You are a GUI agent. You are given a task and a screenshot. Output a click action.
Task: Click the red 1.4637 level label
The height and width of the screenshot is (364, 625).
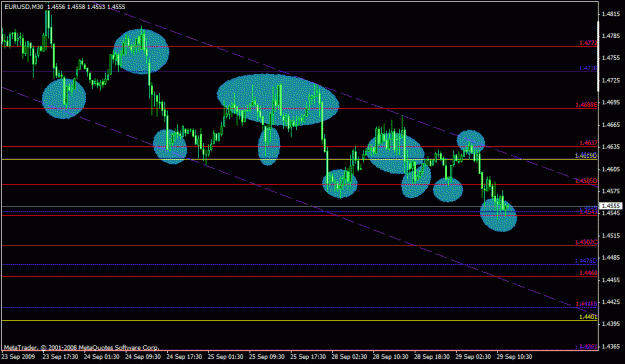(588, 142)
